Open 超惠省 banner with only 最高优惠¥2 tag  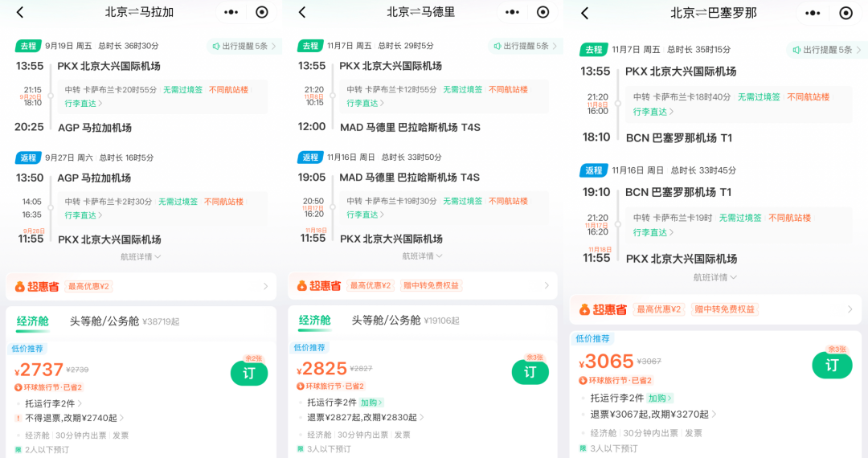pos(141,287)
